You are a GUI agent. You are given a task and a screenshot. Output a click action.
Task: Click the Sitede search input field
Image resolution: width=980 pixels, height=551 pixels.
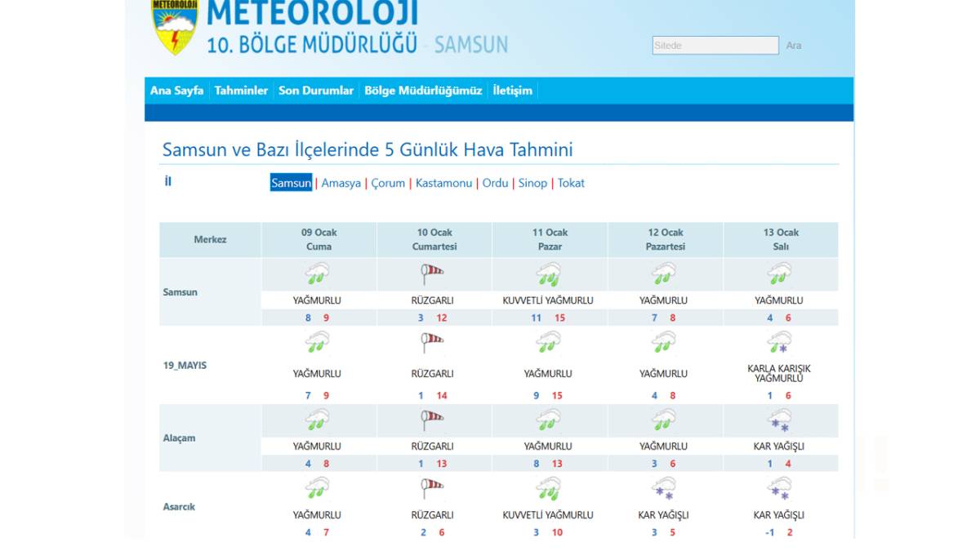715,45
